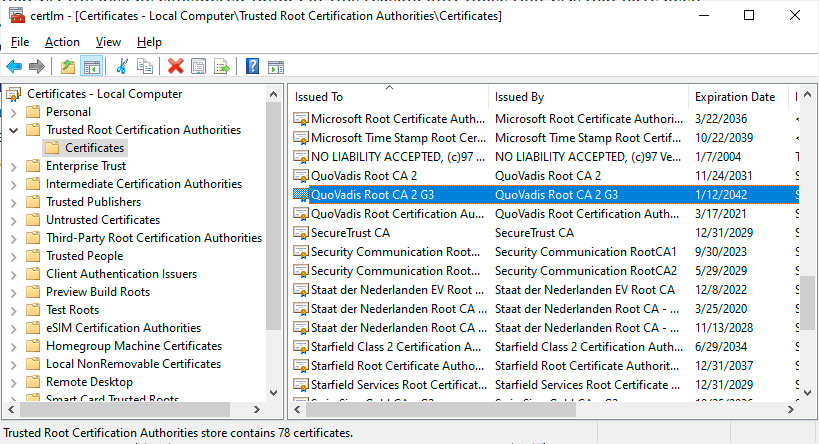This screenshot has height=444, width=819.
Task: Click certificate list horizontal scrollbar thumb
Action: [441, 410]
